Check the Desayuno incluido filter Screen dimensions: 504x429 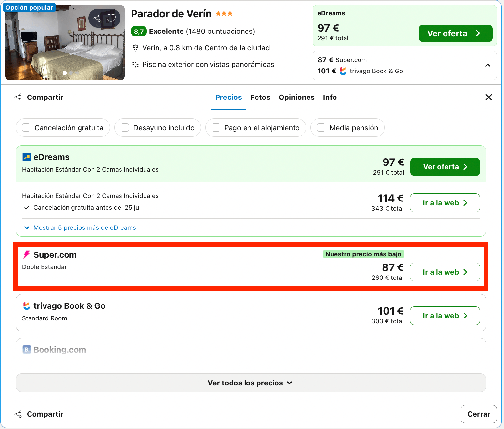point(125,128)
